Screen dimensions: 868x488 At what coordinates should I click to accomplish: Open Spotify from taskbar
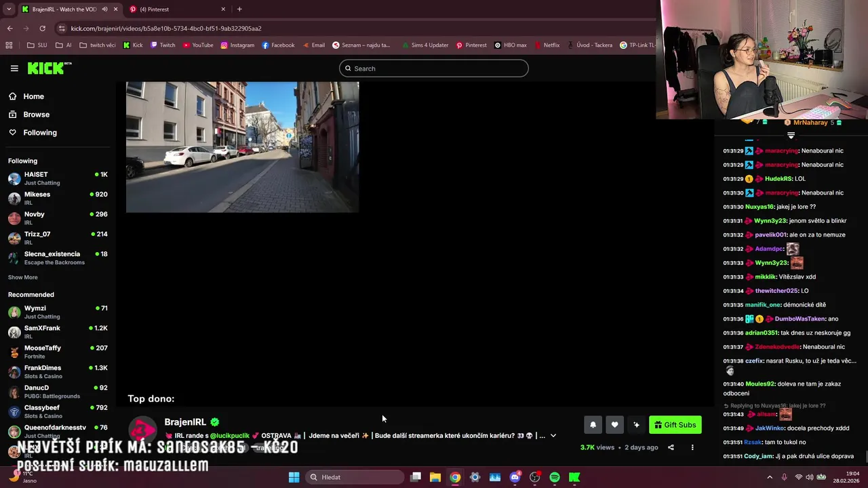[555, 477]
